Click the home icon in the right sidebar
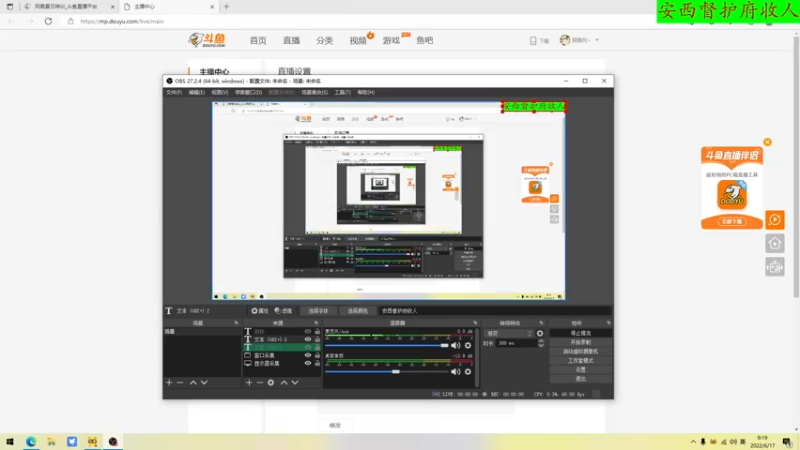Viewport: 800px width, 450px height. (x=774, y=243)
